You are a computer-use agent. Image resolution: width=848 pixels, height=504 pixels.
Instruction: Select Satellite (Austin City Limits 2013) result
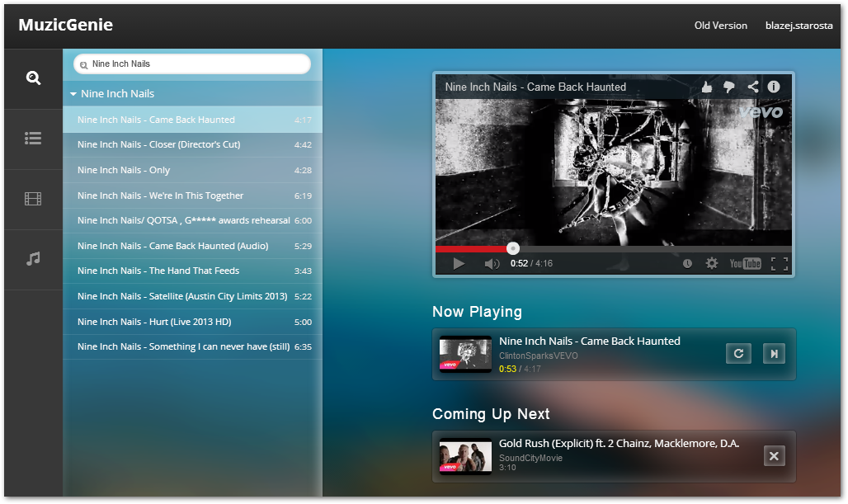192,296
